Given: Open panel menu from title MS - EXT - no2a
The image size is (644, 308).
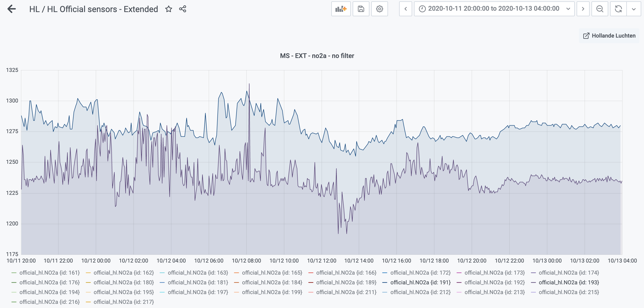Looking at the screenshot, I should click(317, 56).
